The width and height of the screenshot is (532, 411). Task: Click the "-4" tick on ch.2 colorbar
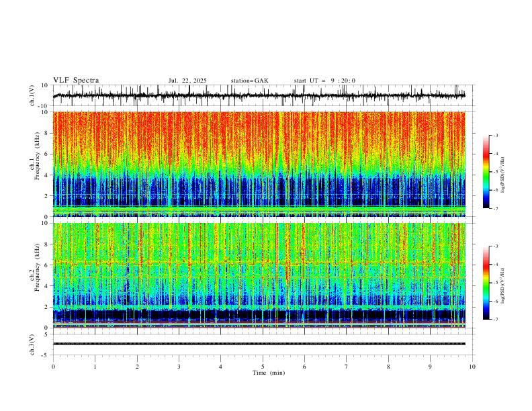tap(496, 265)
